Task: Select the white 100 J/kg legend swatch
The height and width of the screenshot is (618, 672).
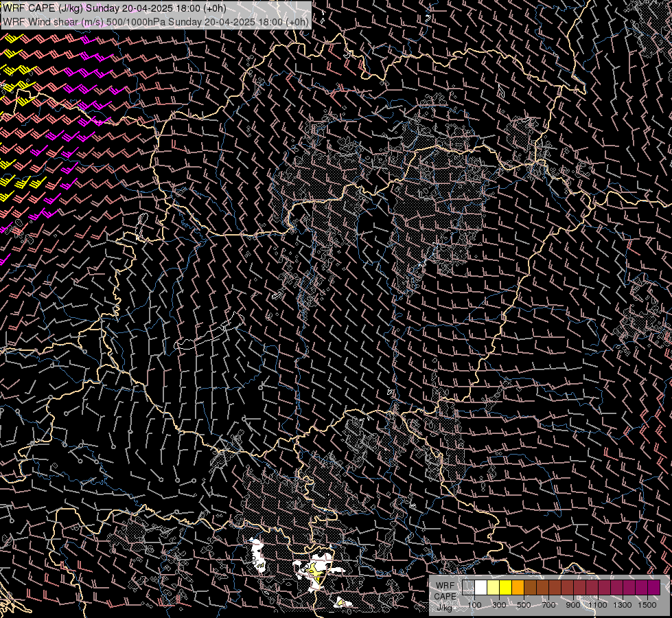Action: (x=481, y=587)
